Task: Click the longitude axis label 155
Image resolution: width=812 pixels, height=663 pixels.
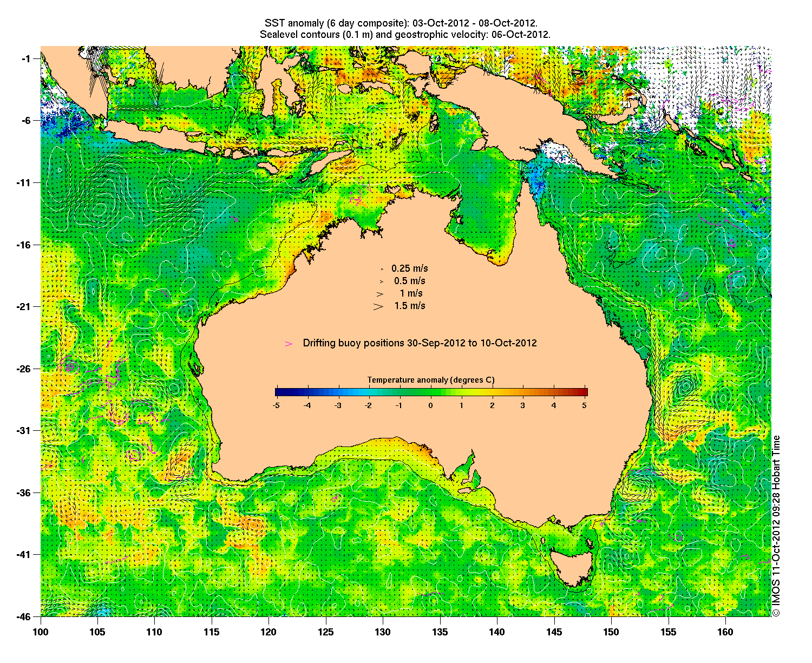Action: pyautogui.click(x=668, y=632)
